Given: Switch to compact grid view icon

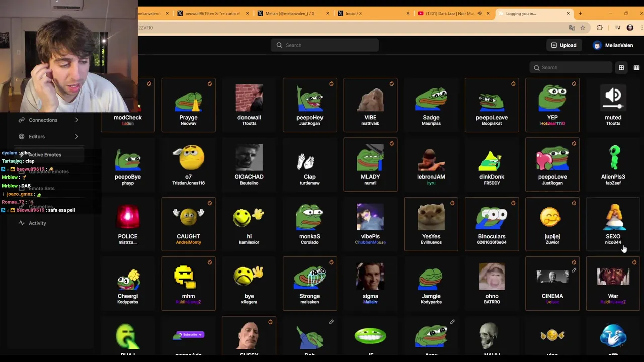Looking at the screenshot, I should point(636,68).
